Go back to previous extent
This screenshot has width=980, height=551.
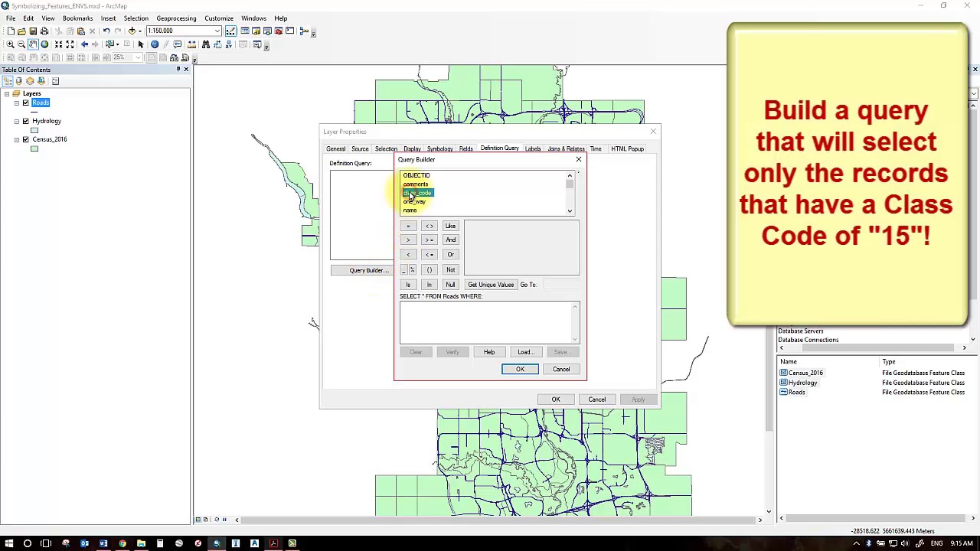click(84, 44)
